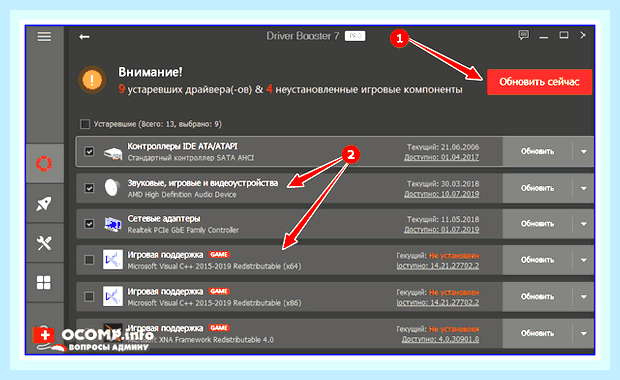Check the Visual C++ x64 checkbox
The width and height of the screenshot is (620, 380).
[x=89, y=260]
